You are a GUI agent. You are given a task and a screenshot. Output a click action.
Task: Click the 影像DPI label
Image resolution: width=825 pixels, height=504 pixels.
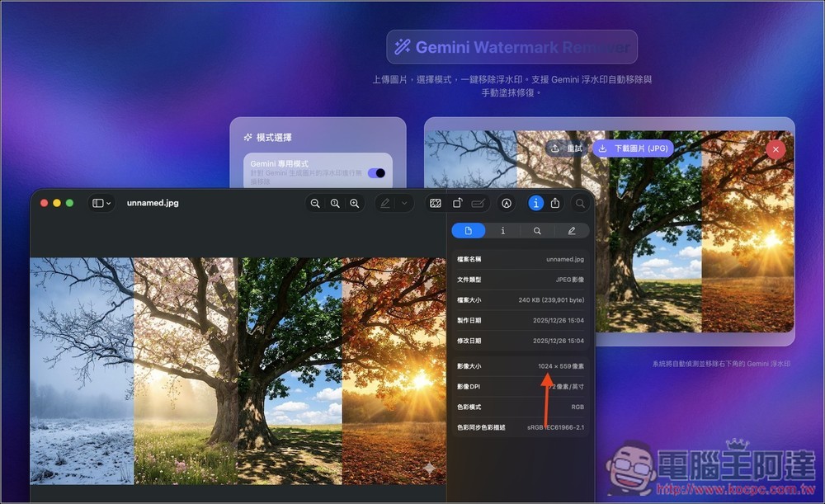pos(469,387)
